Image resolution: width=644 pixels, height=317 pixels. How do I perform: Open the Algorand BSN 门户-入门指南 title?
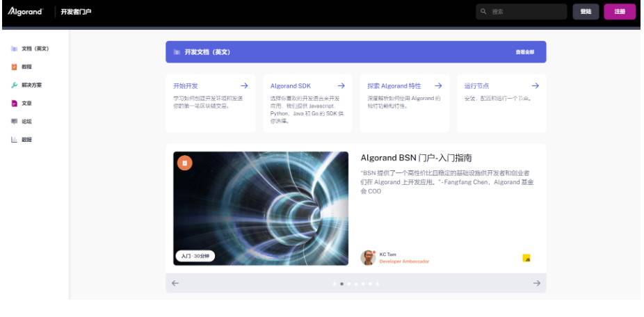416,158
